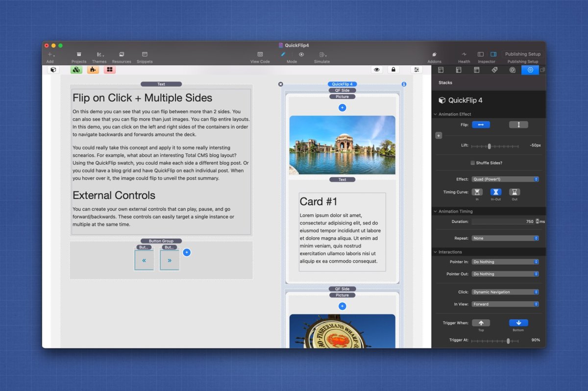This screenshot has height=391, width=588.
Task: Open the View Code toolbar icon
Action: pyautogui.click(x=260, y=54)
